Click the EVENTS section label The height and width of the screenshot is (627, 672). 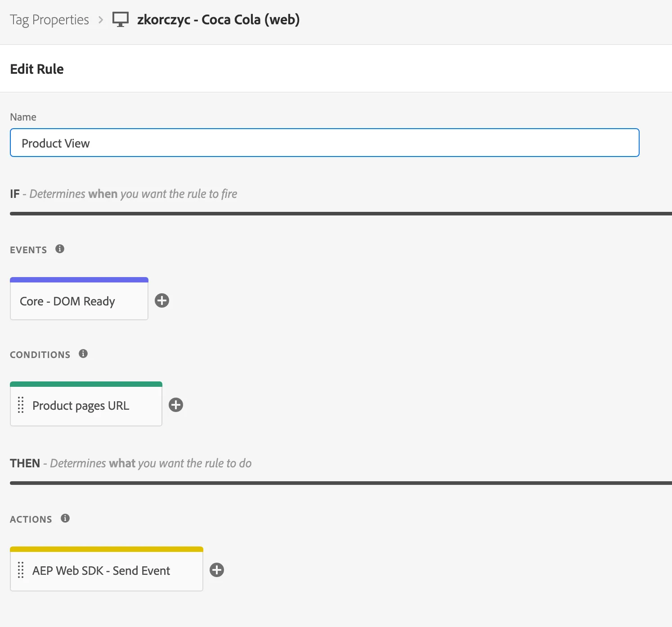(x=28, y=250)
